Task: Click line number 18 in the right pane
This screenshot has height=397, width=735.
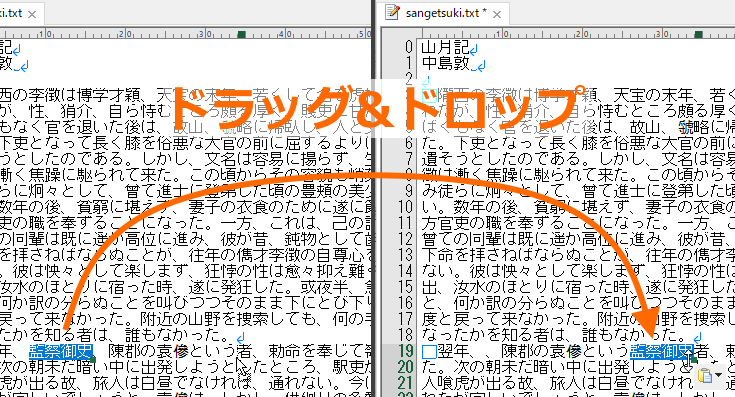Action: point(405,334)
